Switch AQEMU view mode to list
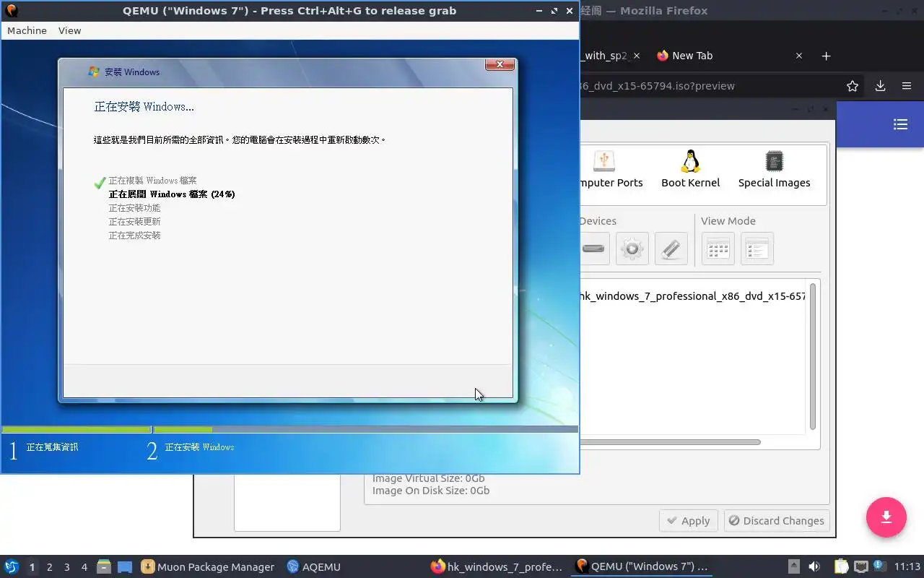The width and height of the screenshot is (924, 578). point(757,249)
